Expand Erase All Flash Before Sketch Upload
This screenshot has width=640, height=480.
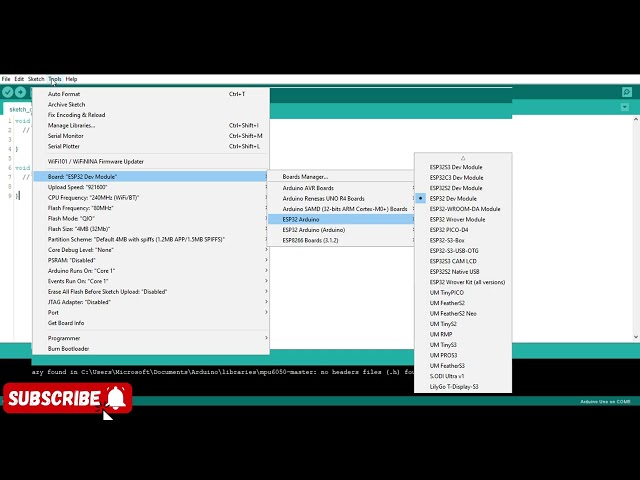pos(151,292)
